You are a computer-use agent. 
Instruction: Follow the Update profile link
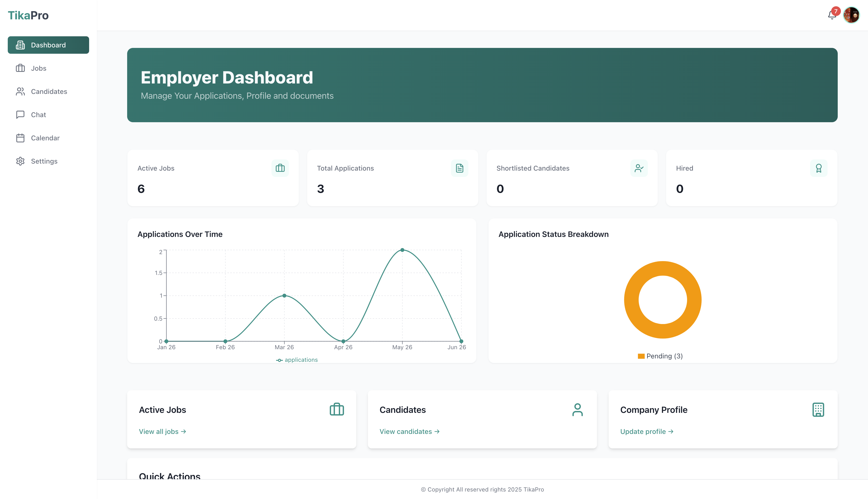pos(647,431)
